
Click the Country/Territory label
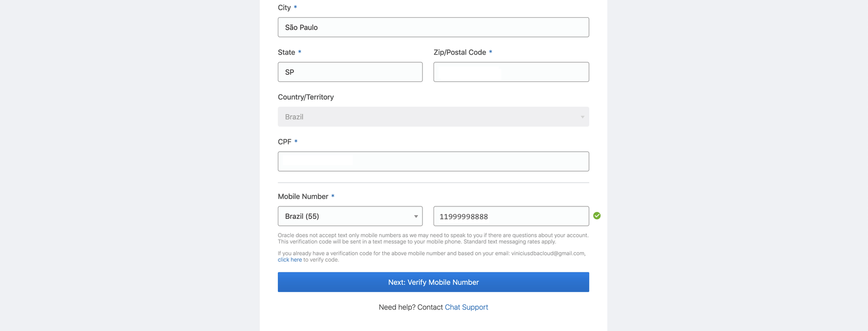(305, 97)
